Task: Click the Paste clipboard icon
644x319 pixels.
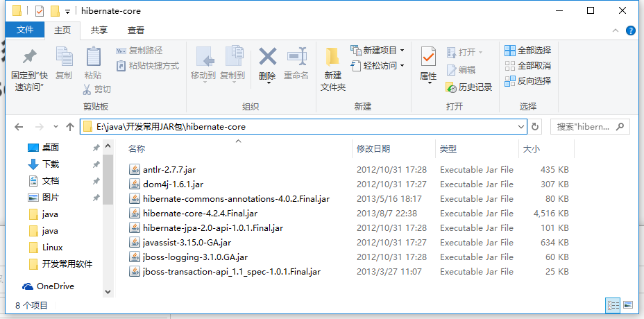Action: coord(93,57)
